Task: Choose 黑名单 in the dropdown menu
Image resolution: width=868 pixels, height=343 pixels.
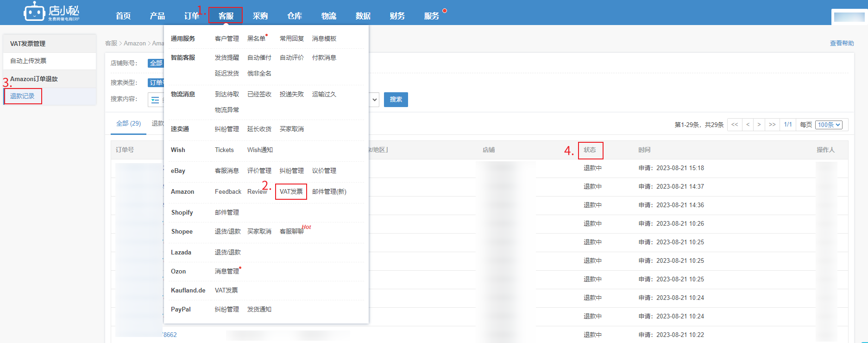Action: [256, 38]
